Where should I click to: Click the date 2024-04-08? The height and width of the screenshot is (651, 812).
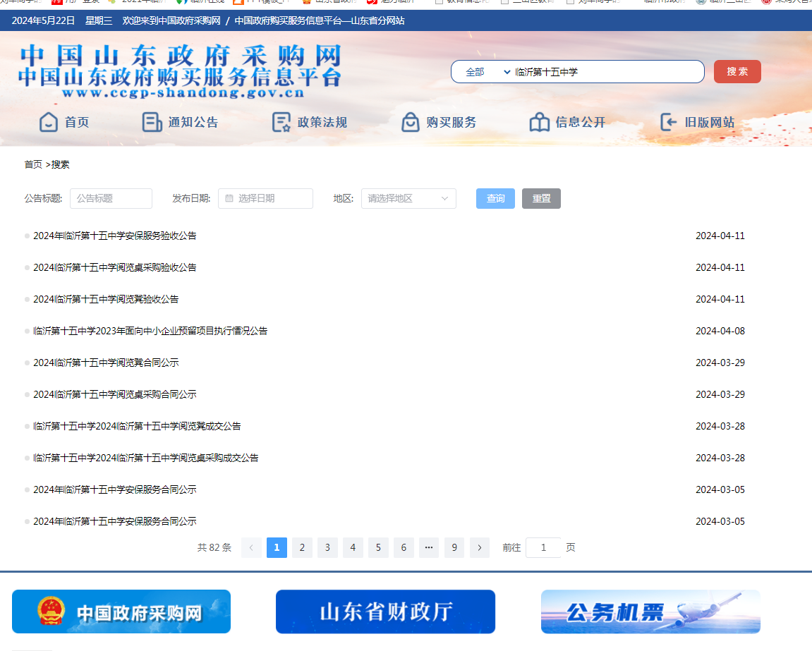coord(720,331)
